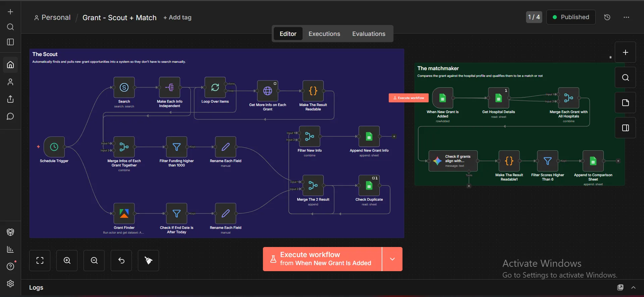Open the When New Grant Is Added node
Image resolution: width=644 pixels, height=297 pixels.
pos(443,98)
